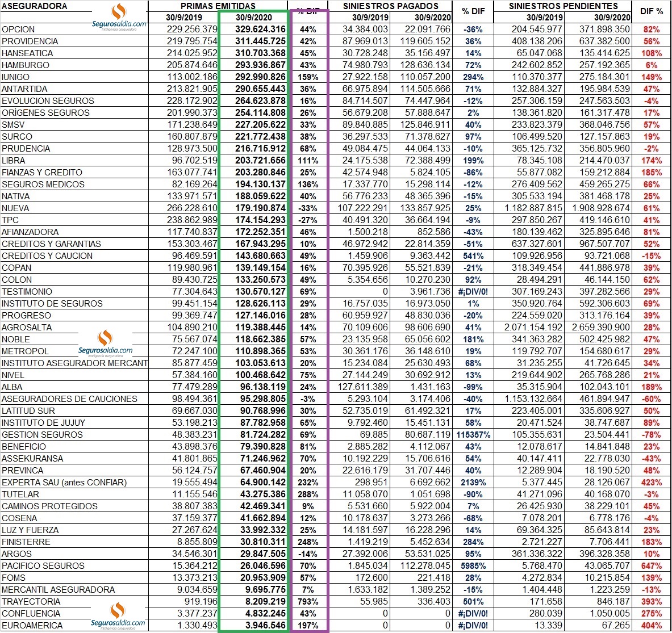Image resolution: width=672 pixels, height=633 pixels.
Task: Select the INSTITUTO ASEGURADOR MERCANT row label
Action: 74,363
